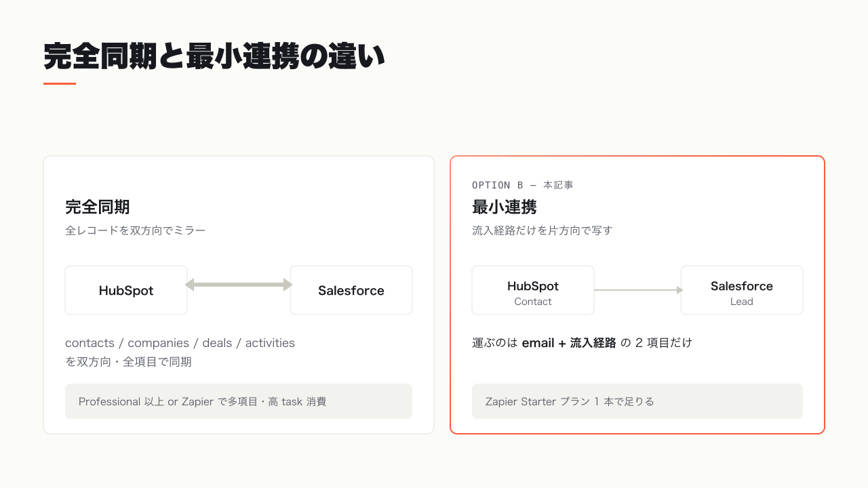868x488 pixels.
Task: Select the 最小連携 card heading
Action: click(x=505, y=207)
